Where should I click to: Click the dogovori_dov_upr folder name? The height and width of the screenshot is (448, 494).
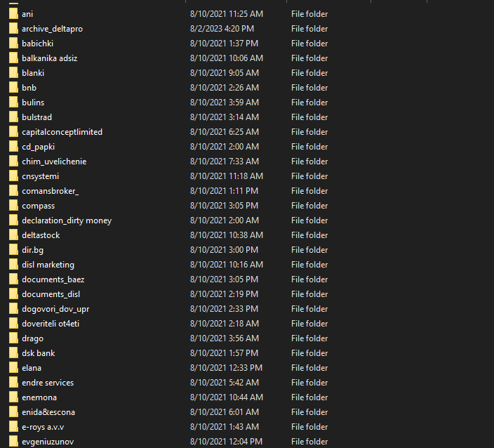pyautogui.click(x=55, y=309)
